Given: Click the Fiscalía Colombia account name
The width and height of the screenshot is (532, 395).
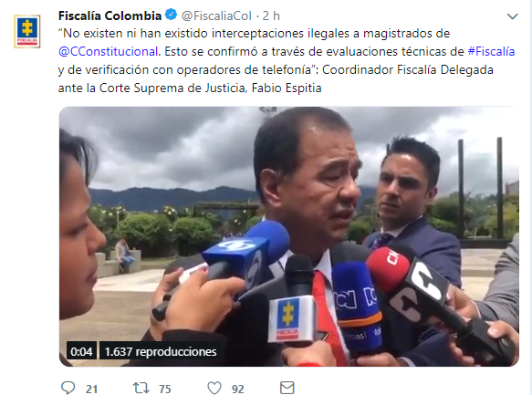Looking at the screenshot, I should (110, 16).
